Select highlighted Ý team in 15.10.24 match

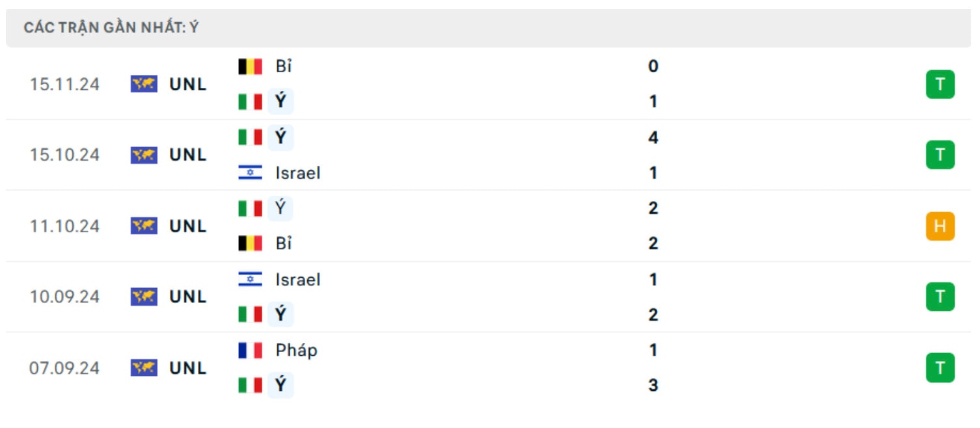tap(280, 137)
